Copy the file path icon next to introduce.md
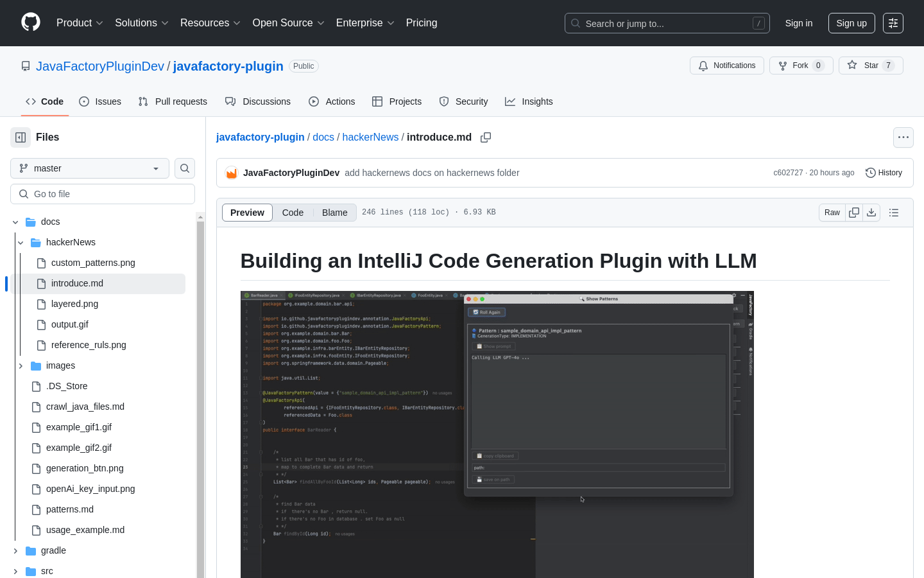 pos(486,137)
